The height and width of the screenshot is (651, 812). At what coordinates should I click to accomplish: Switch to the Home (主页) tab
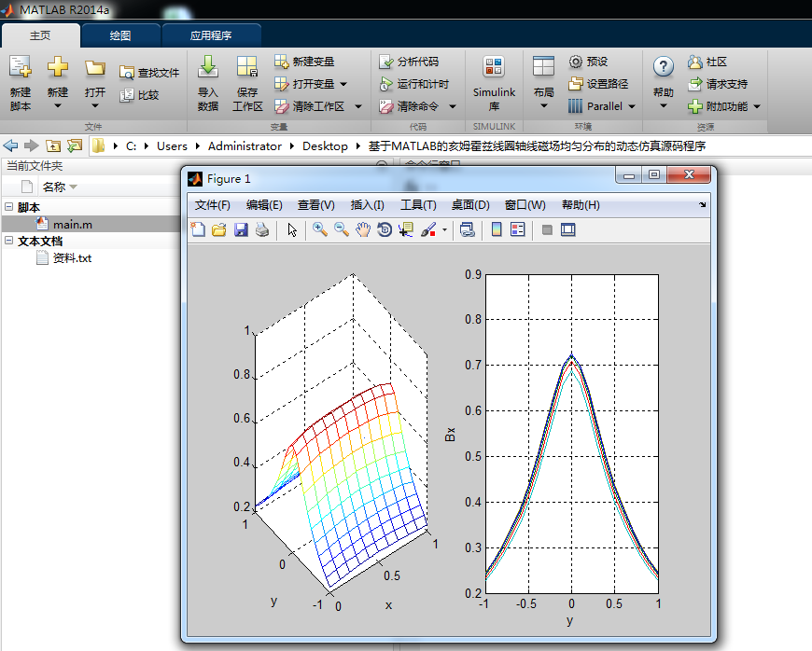pos(40,35)
